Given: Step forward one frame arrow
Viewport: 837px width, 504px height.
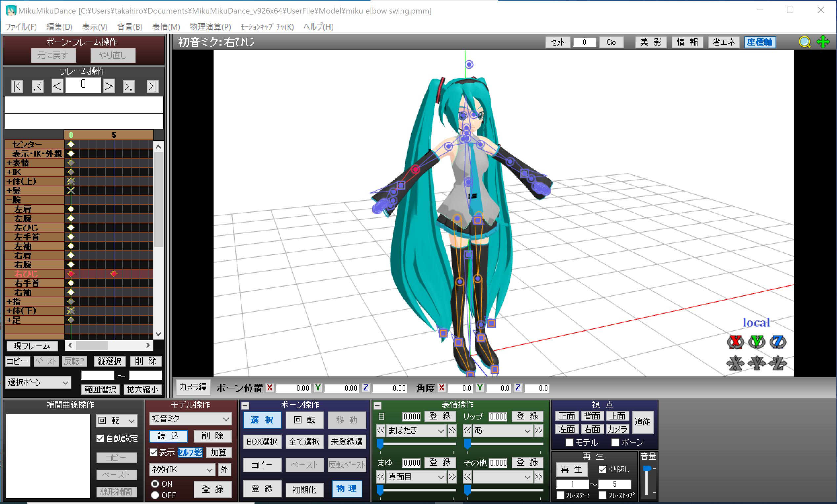Looking at the screenshot, I should (x=109, y=86).
